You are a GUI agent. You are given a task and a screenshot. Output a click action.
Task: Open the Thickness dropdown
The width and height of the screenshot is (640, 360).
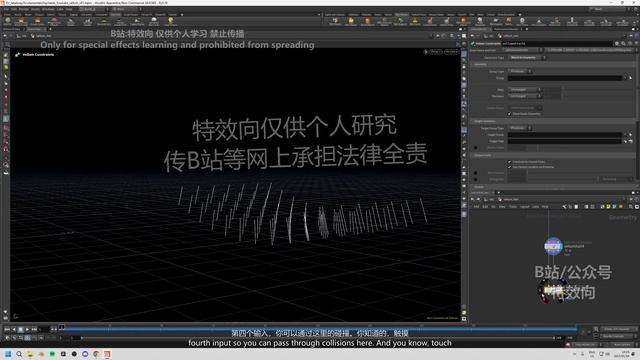coord(524,96)
